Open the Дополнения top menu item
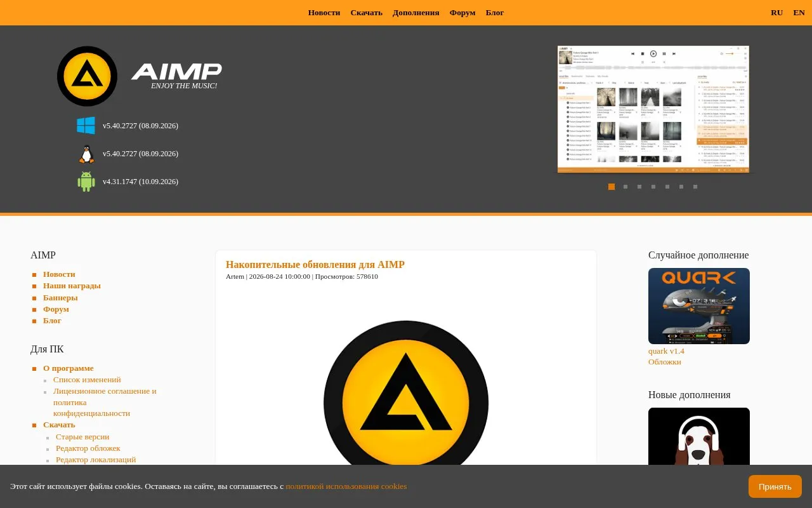Screen dimensions: 812x508 (x=416, y=13)
